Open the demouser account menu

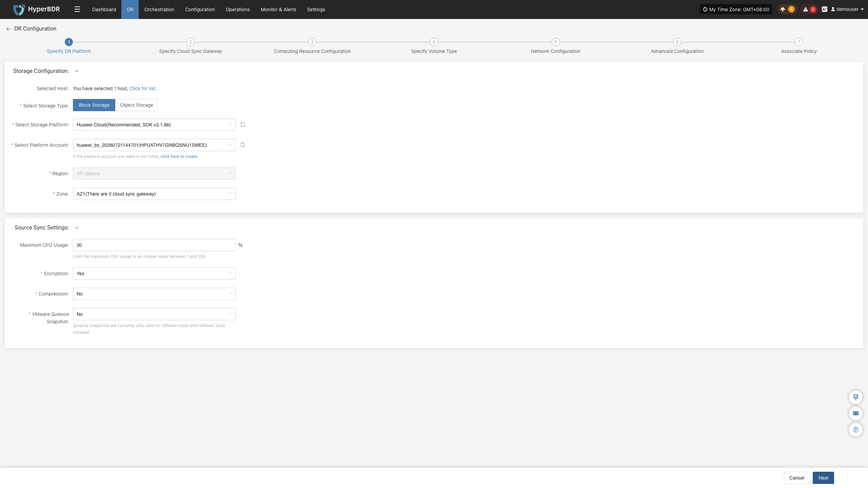(x=847, y=9)
